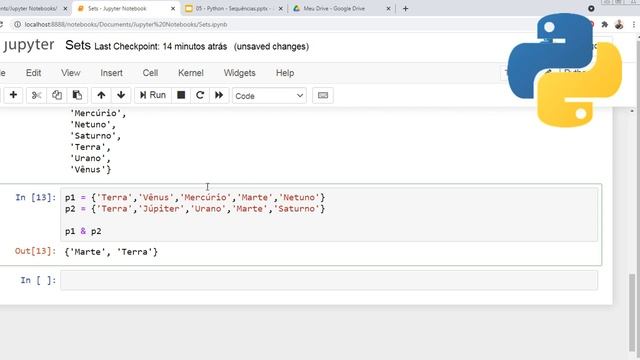640x360 pixels.
Task: Click the Jupyter logo
Action: [28, 45]
